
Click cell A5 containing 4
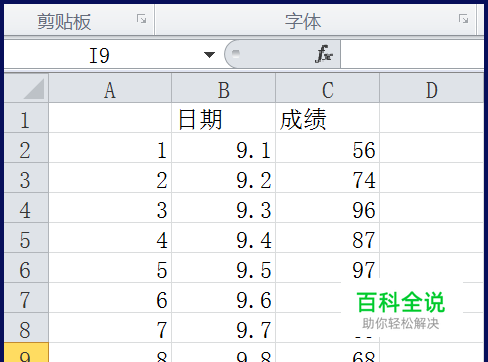[110, 238]
